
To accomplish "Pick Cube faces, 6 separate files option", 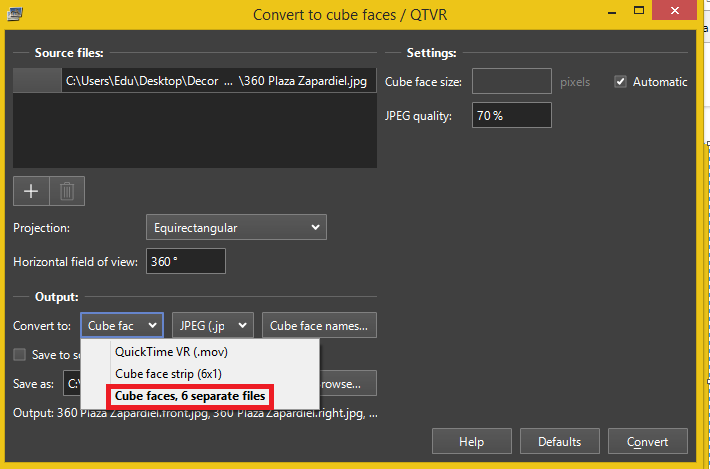I will [x=189, y=396].
